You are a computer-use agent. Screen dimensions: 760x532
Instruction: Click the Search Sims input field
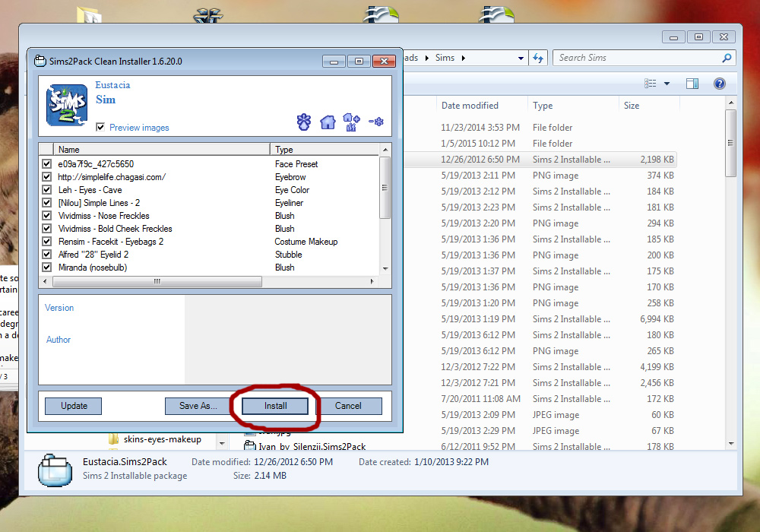coord(638,59)
